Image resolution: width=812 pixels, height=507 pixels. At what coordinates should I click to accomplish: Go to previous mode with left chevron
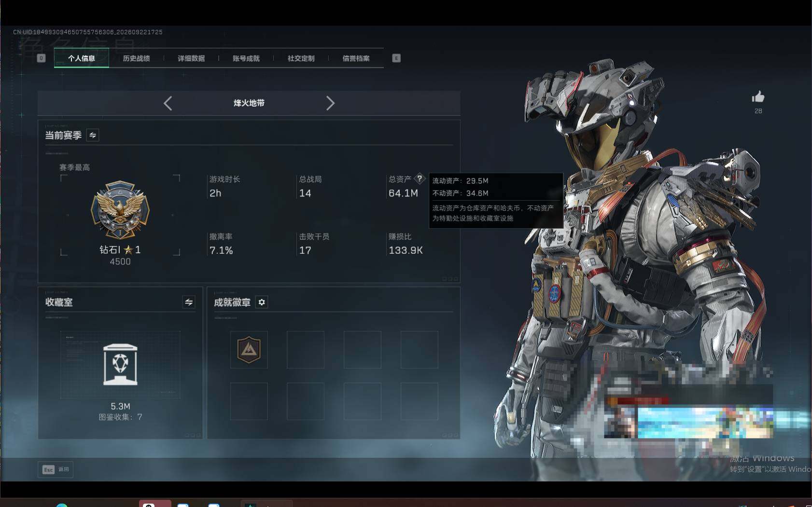pos(168,103)
